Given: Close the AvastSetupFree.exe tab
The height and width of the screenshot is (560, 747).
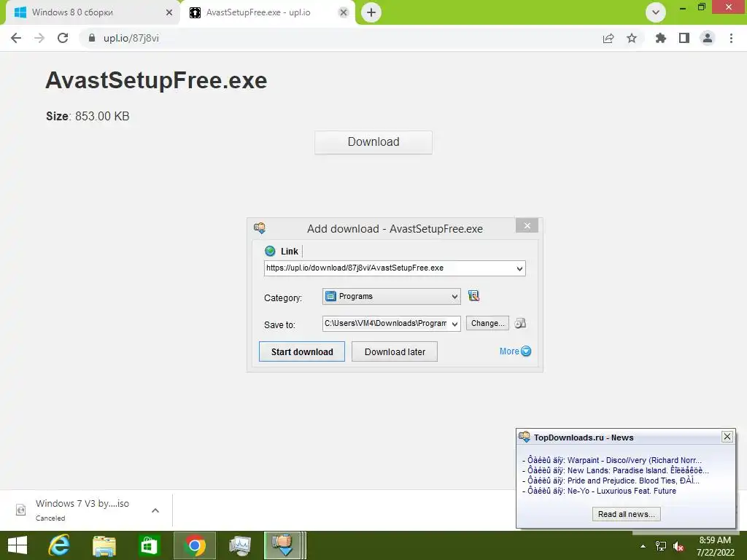Looking at the screenshot, I should [x=343, y=12].
